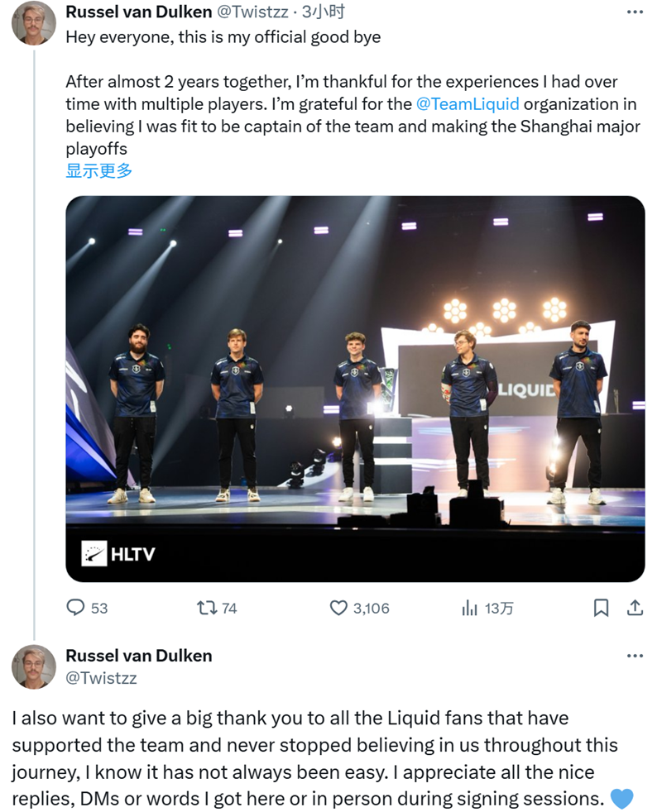This screenshot has width=662, height=812.
Task: Open more options on first tweet
Action: 635,12
